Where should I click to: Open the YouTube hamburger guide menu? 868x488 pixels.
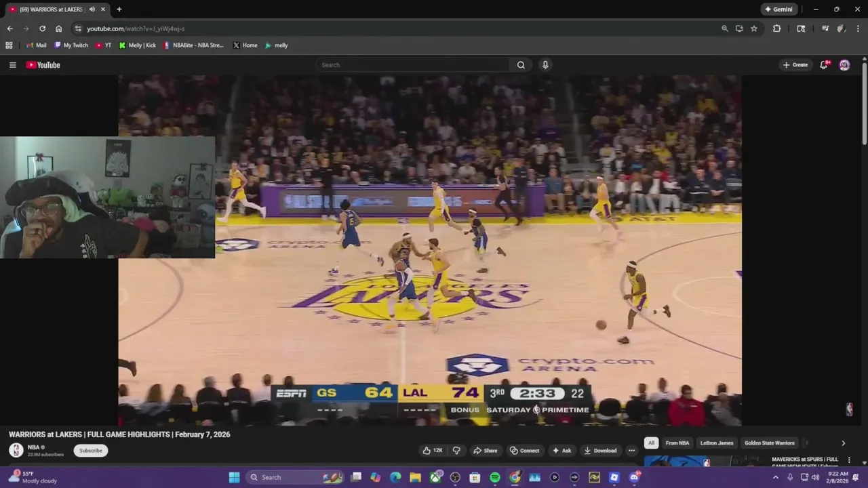pos(12,65)
